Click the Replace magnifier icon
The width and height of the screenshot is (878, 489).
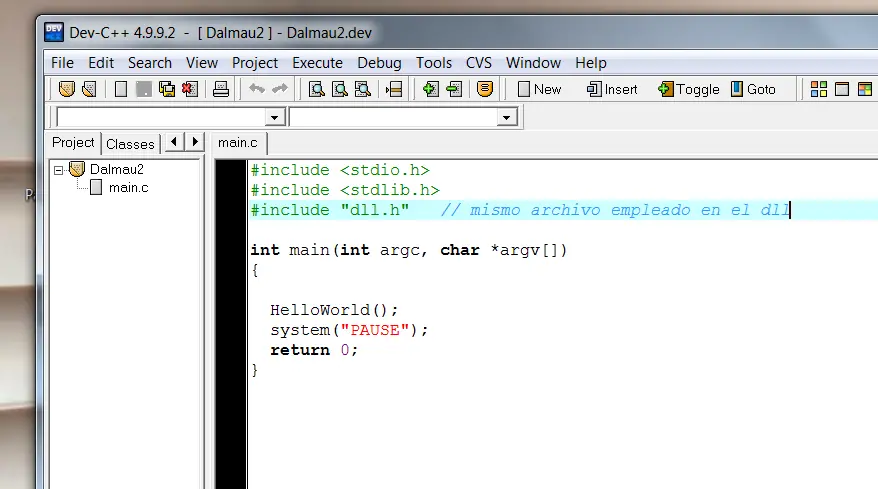click(339, 89)
